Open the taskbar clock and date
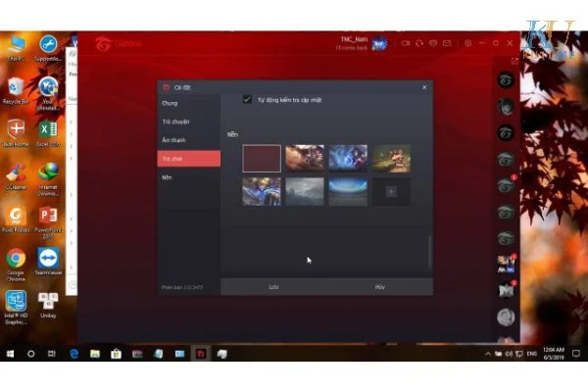This screenshot has height=392, width=588. tap(554, 354)
